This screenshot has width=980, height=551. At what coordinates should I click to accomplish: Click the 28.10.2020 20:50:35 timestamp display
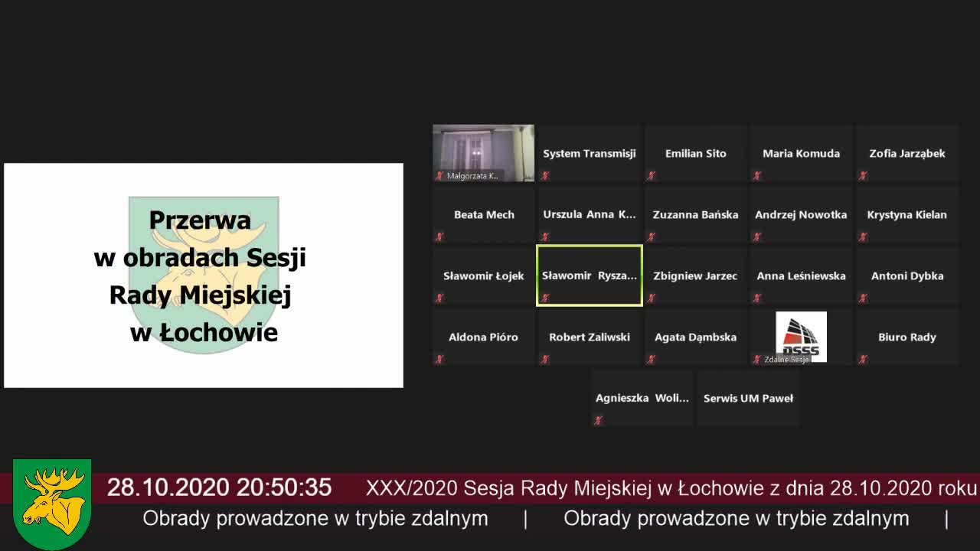pyautogui.click(x=220, y=487)
